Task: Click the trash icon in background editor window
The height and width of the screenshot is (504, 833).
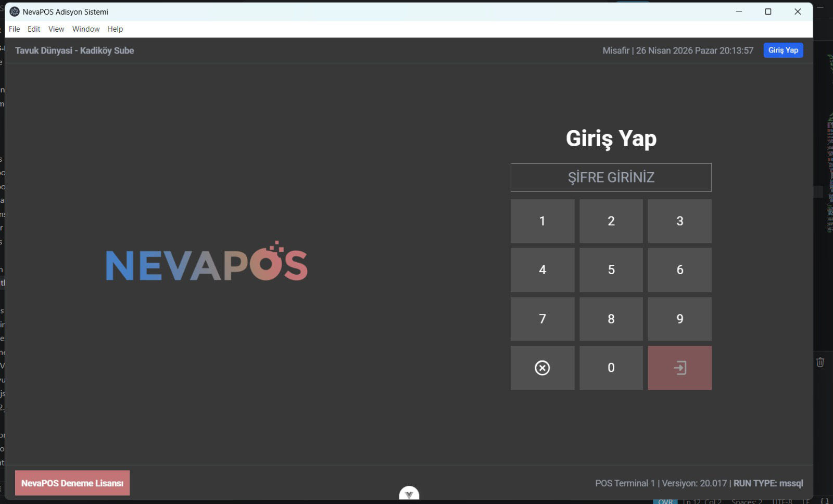Action: (820, 362)
